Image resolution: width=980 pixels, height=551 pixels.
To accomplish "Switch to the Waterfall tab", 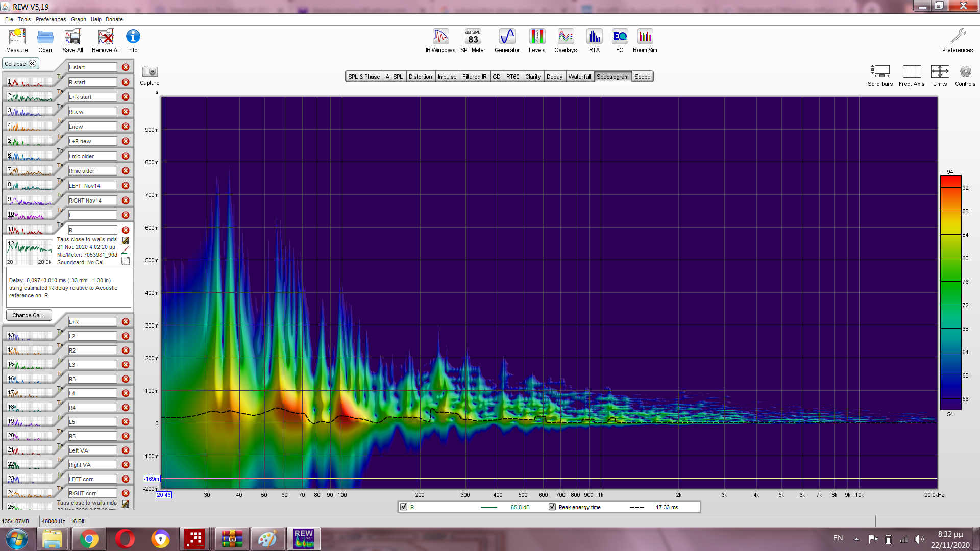I will pyautogui.click(x=579, y=77).
